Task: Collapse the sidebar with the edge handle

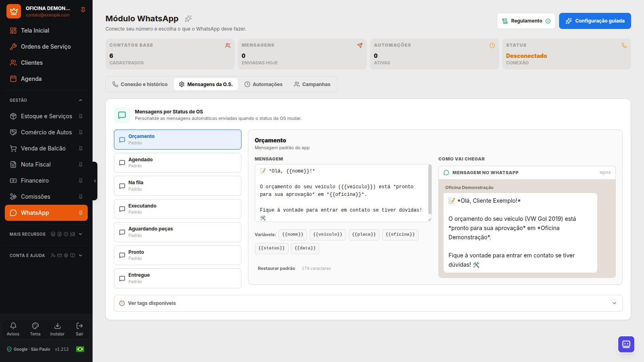Action: pos(95,181)
